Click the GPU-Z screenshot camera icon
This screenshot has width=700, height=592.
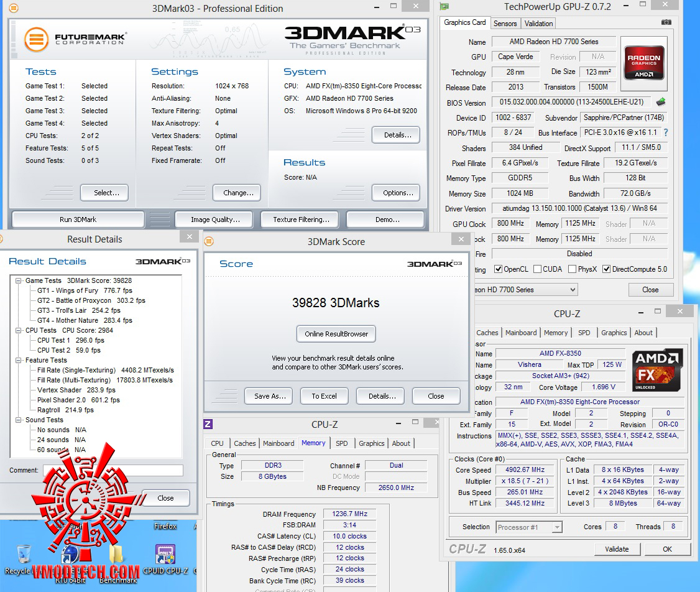pyautogui.click(x=666, y=22)
